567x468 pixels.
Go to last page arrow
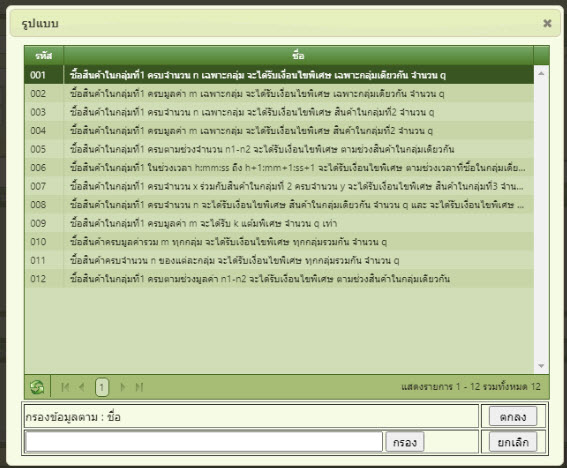tap(139, 387)
